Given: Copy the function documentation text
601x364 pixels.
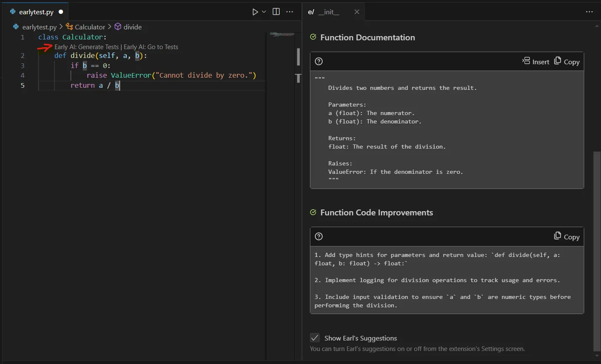Looking at the screenshot, I should click(567, 61).
